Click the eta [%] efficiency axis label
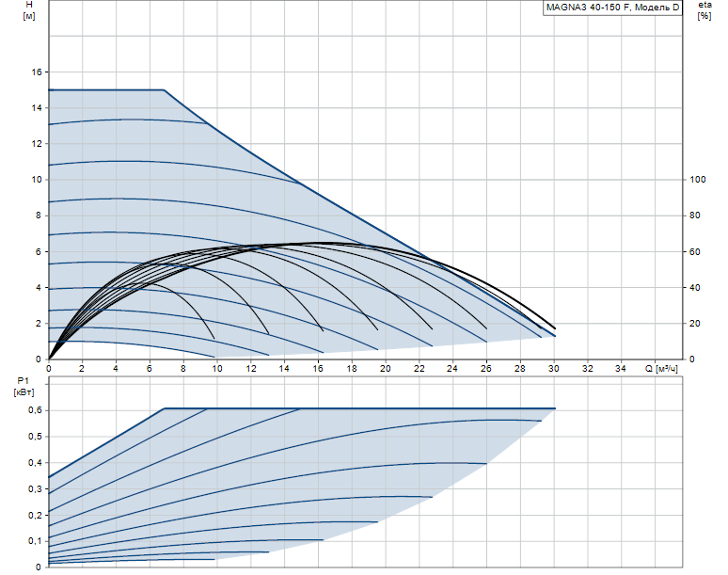728x575 pixels. pos(704,10)
